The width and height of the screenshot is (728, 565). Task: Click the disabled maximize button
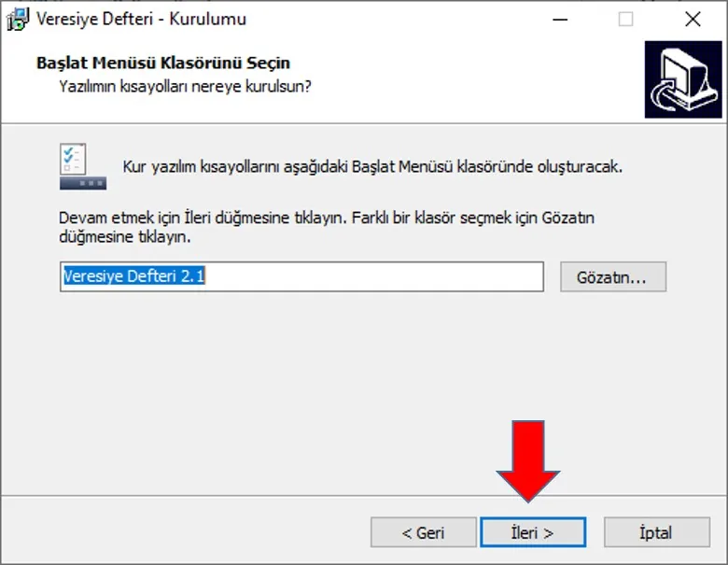tap(626, 20)
